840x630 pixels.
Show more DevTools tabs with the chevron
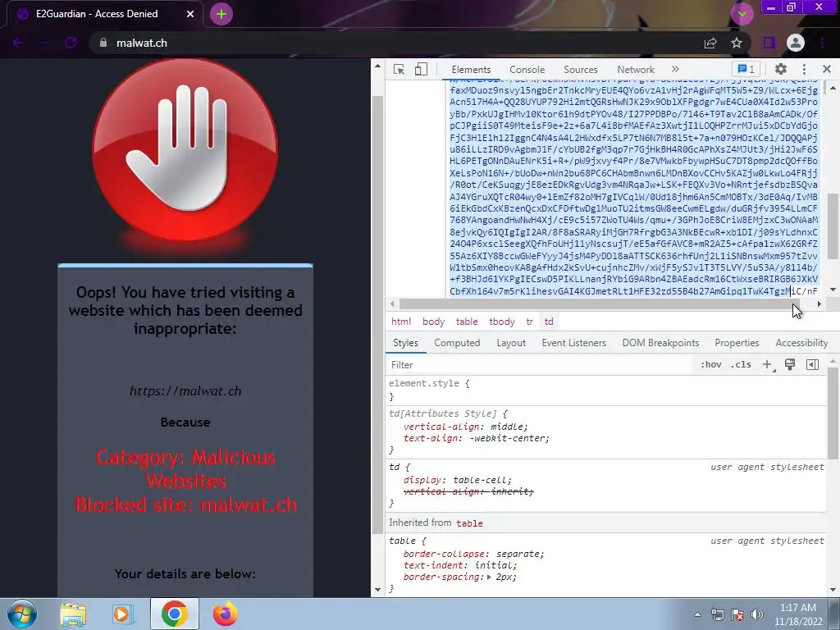tap(675, 69)
